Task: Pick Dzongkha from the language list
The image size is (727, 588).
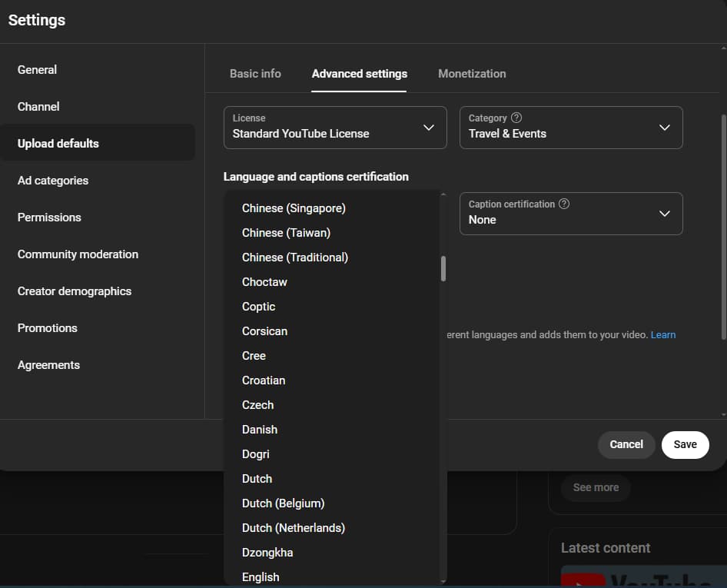Action: tap(332, 553)
